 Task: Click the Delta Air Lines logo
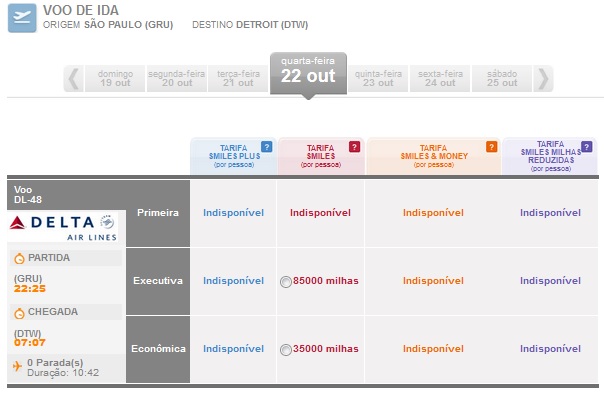pyautogui.click(x=63, y=227)
